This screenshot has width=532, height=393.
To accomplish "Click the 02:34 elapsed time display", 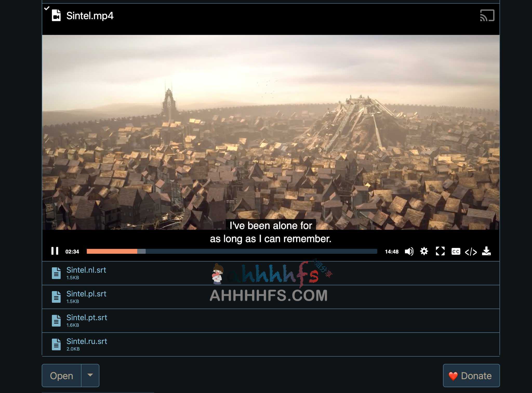I will click(72, 252).
